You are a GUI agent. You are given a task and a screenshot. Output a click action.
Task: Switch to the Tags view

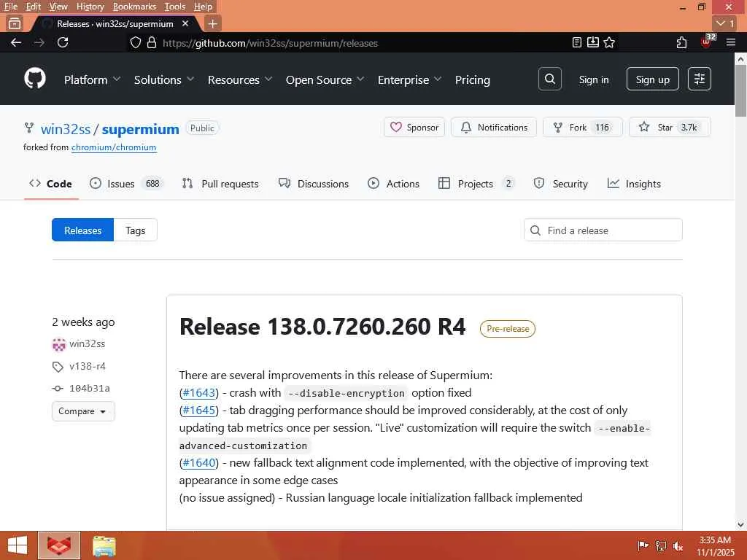(x=135, y=230)
